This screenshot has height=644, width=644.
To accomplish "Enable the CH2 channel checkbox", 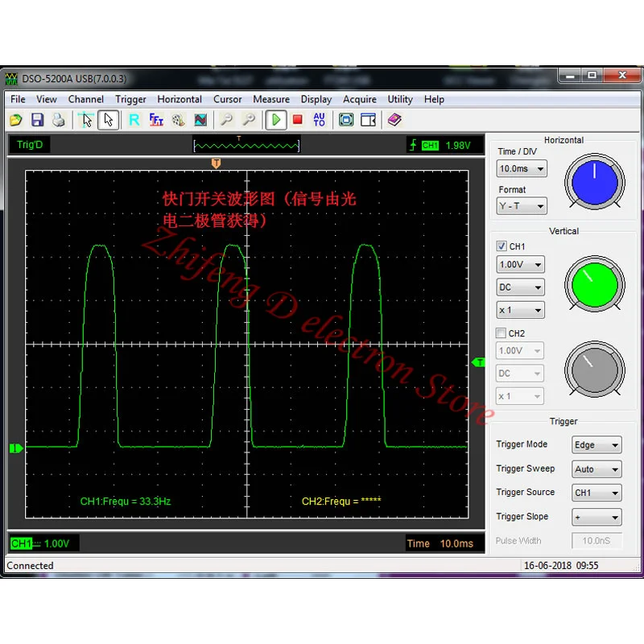I will pos(501,332).
